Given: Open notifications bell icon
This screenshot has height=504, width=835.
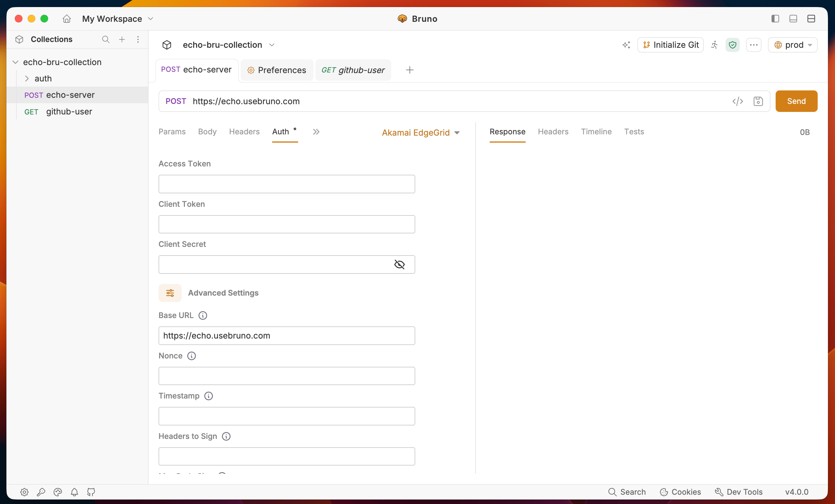Looking at the screenshot, I should (74, 492).
